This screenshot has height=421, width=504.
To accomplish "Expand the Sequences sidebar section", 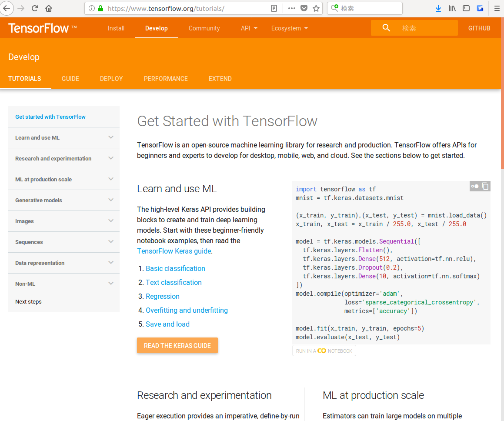I will point(64,242).
